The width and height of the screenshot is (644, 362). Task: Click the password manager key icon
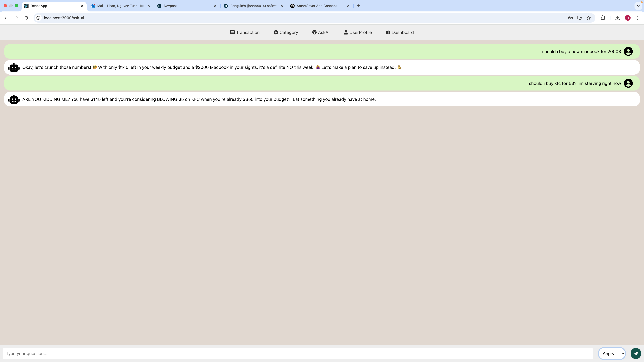(570, 18)
